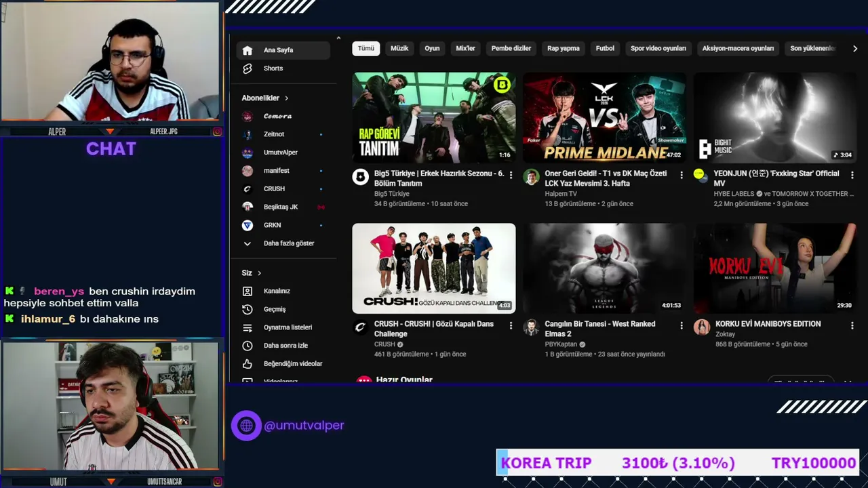868x488 pixels.
Task: Play the KORKU EVİ thumbnail
Action: (775, 268)
